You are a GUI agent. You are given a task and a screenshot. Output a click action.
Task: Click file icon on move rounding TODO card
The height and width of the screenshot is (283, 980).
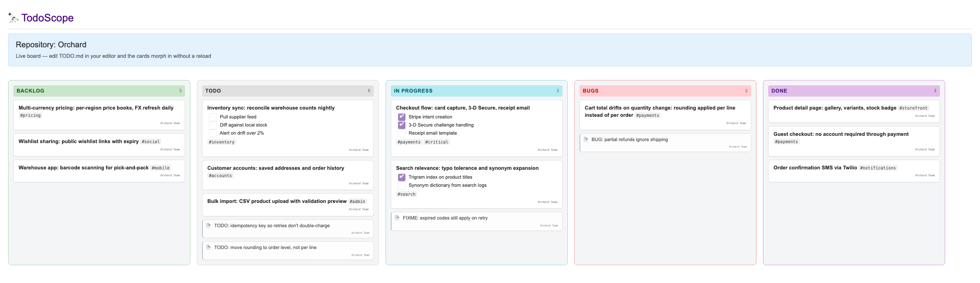209,247
